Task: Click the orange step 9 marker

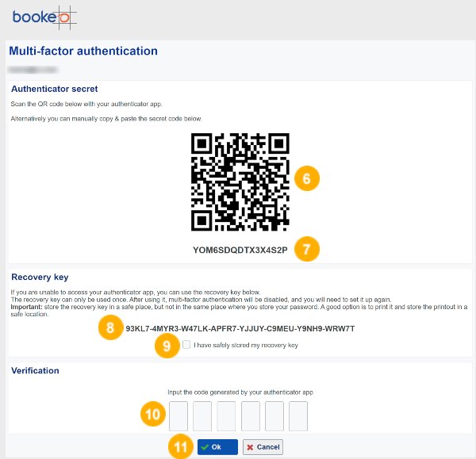Action: [167, 346]
